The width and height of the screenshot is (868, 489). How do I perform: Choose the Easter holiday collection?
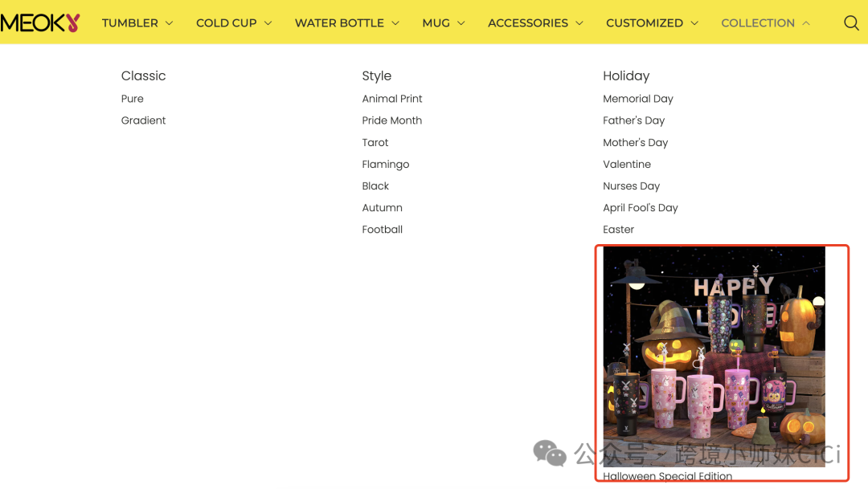click(618, 230)
